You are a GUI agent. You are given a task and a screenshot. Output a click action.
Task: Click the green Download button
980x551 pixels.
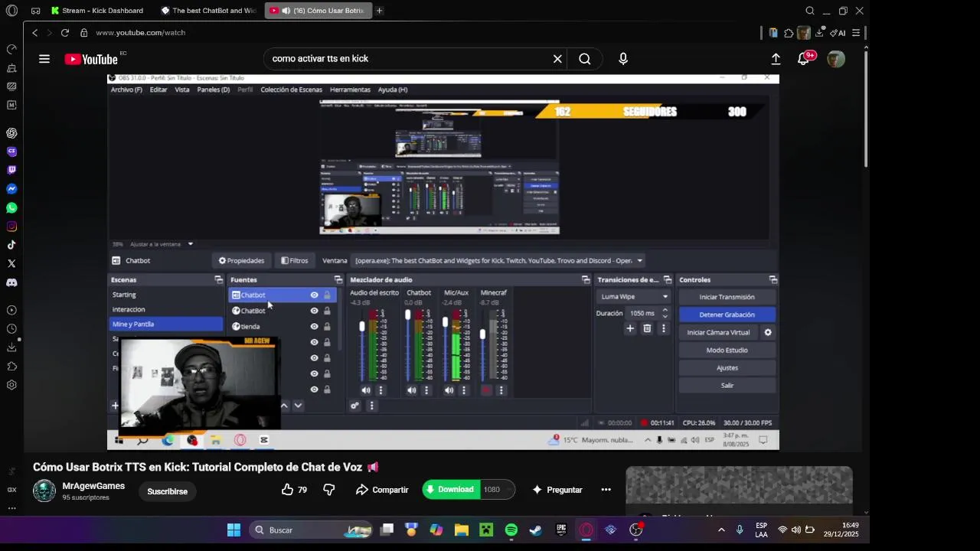point(451,490)
